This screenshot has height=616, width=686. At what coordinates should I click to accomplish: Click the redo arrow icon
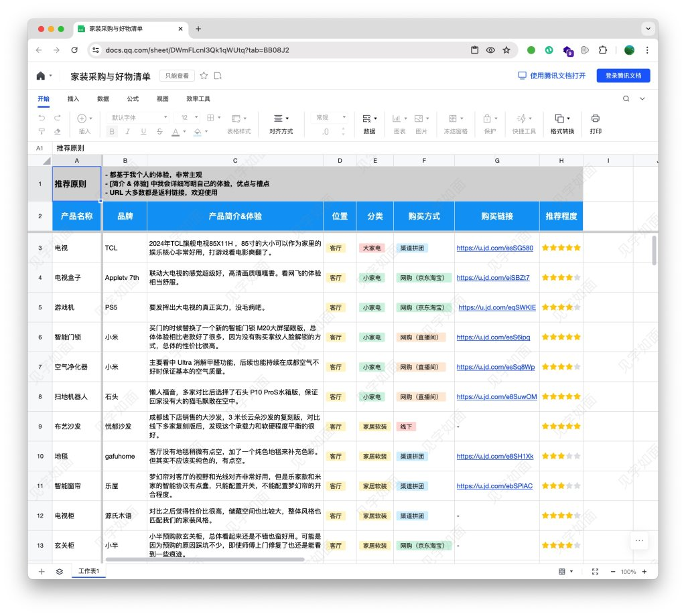click(58, 118)
